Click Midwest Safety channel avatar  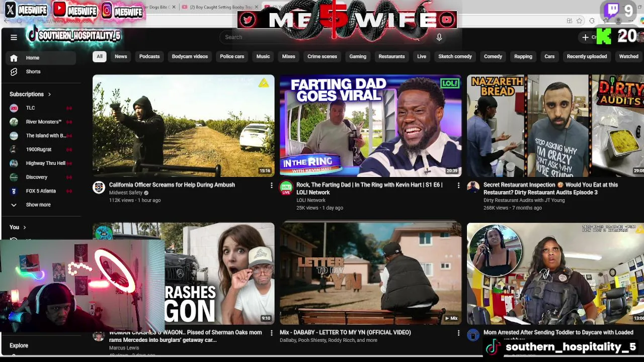click(x=99, y=188)
